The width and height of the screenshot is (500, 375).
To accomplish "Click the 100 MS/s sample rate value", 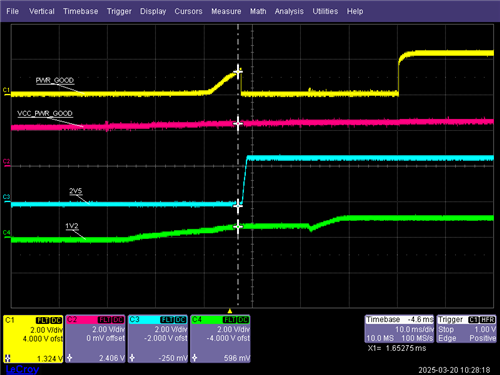I will point(417,338).
